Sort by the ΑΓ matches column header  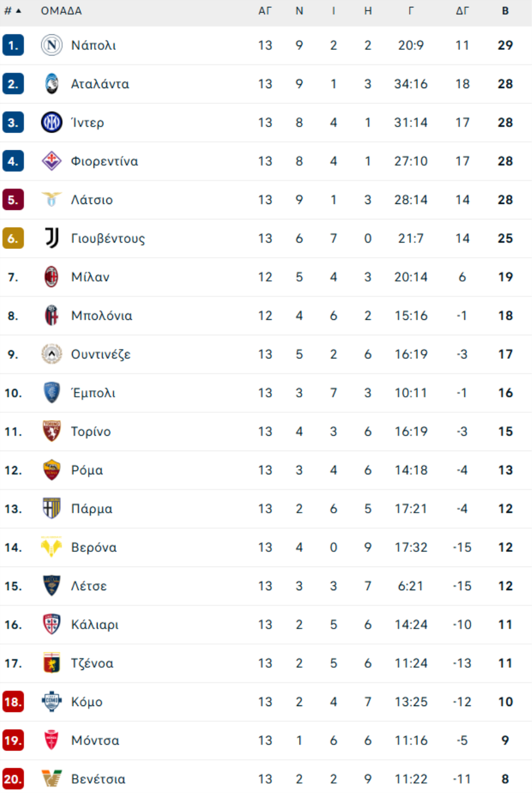[x=265, y=11]
